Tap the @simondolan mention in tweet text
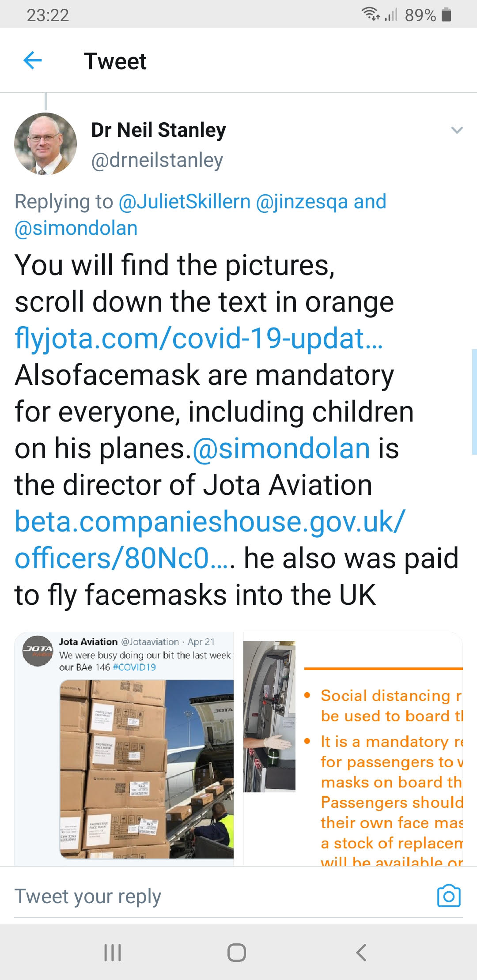The width and height of the screenshot is (477, 980). click(281, 449)
